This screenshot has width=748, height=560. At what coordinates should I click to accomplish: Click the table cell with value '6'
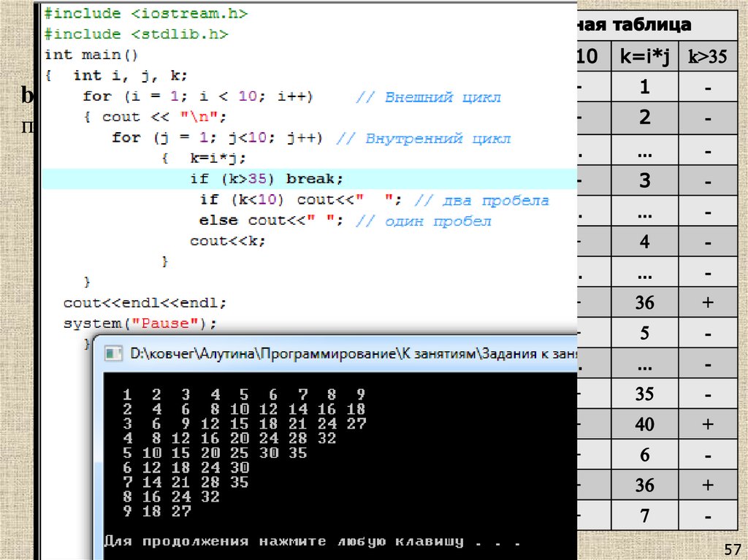pyautogui.click(x=645, y=455)
